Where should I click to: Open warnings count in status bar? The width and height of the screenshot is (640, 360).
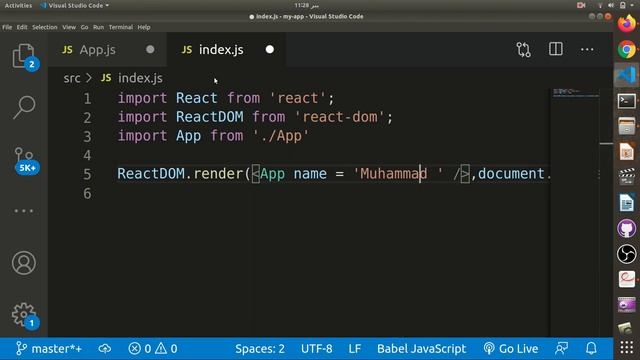166,349
